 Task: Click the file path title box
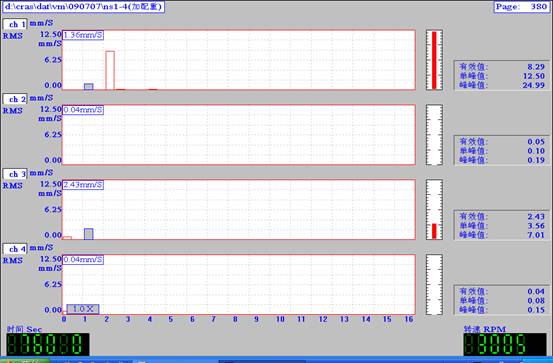click(x=84, y=6)
